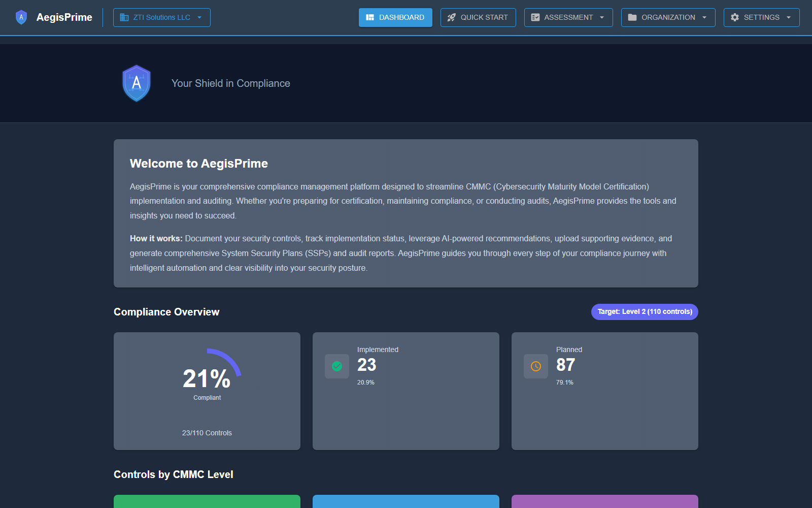Image resolution: width=812 pixels, height=508 pixels.
Task: Click the clipboard icon on Assessment
Action: 535,17
